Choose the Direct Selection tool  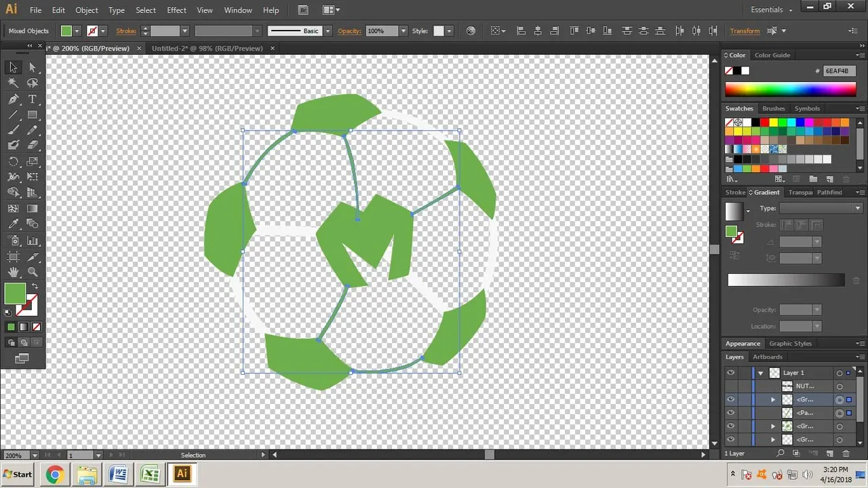[32, 67]
